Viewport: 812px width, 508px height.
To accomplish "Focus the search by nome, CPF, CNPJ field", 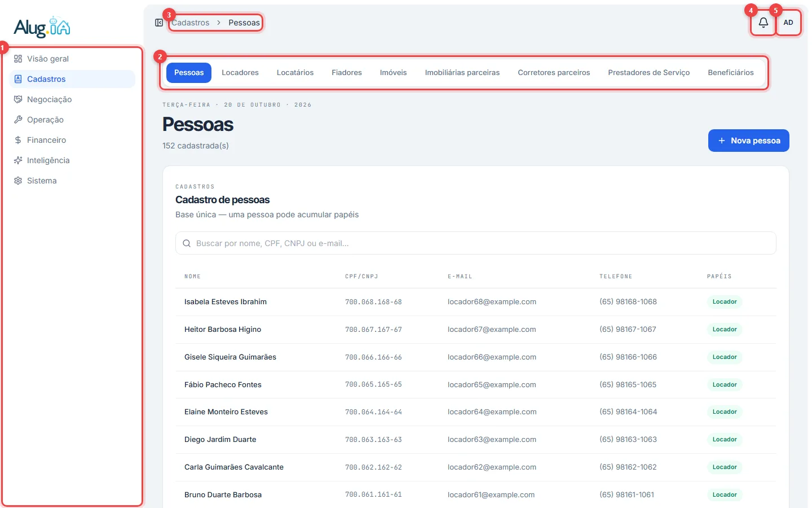I will tap(476, 243).
